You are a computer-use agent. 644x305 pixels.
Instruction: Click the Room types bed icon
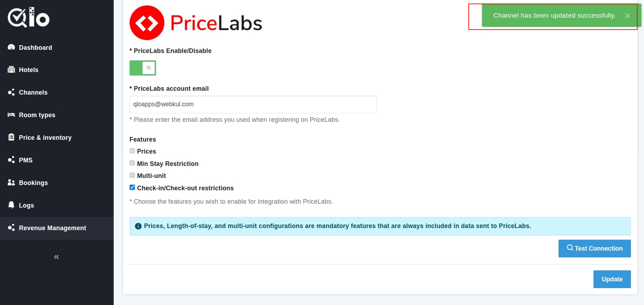(x=11, y=115)
